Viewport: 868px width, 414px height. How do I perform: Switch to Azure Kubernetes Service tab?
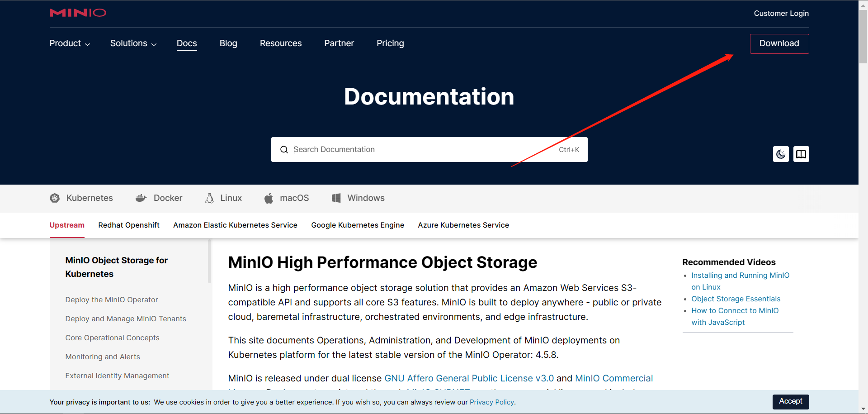click(x=463, y=225)
